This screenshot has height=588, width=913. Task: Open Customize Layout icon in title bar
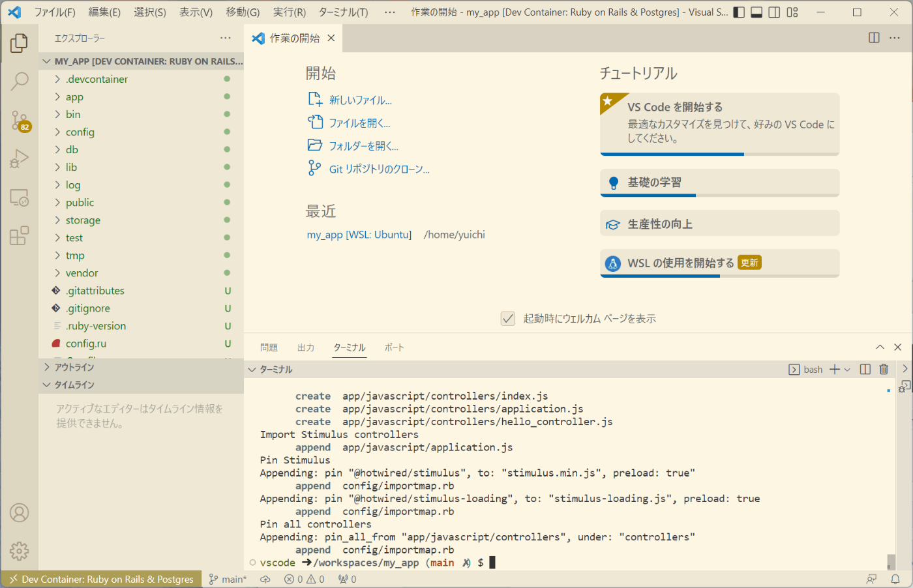(792, 12)
